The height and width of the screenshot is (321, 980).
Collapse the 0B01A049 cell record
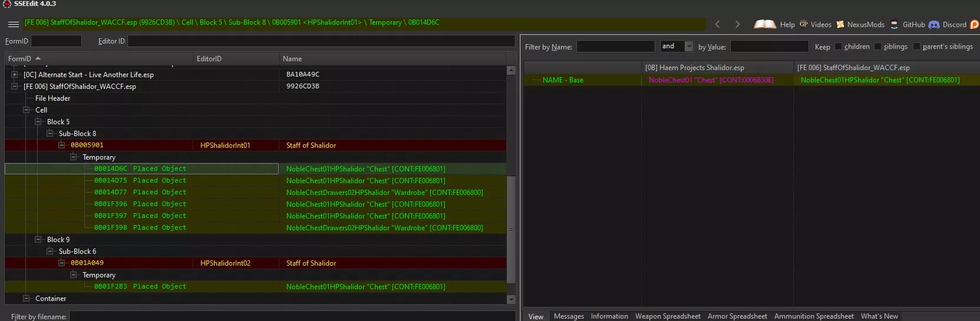pos(62,263)
